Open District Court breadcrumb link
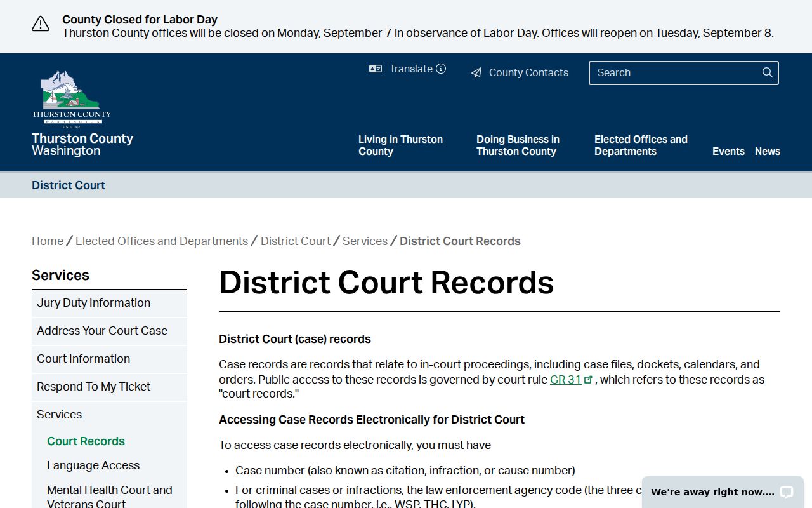This screenshot has width=812, height=508. 296,241
